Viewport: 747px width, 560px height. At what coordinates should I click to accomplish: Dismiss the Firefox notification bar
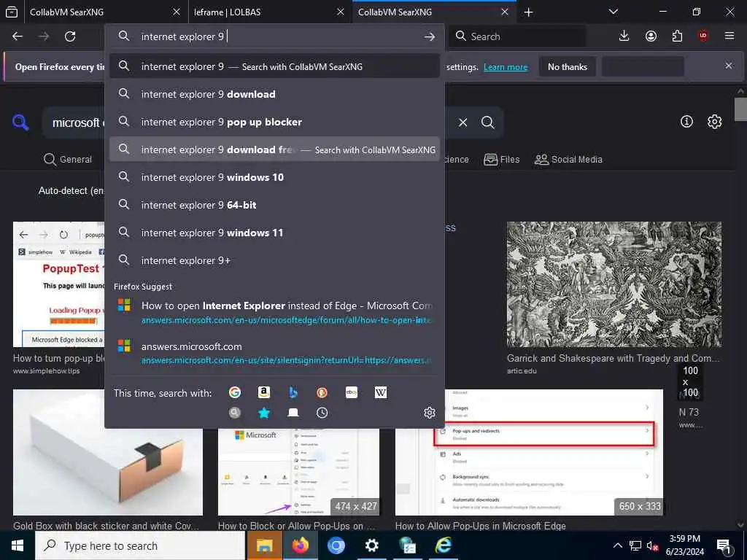point(729,66)
